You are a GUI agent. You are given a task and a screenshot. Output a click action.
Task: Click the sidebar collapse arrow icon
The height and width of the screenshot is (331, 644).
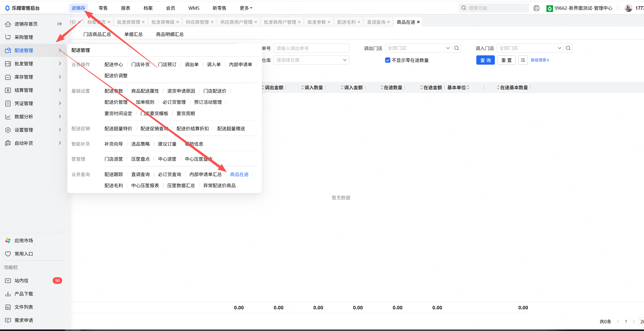(x=60, y=24)
